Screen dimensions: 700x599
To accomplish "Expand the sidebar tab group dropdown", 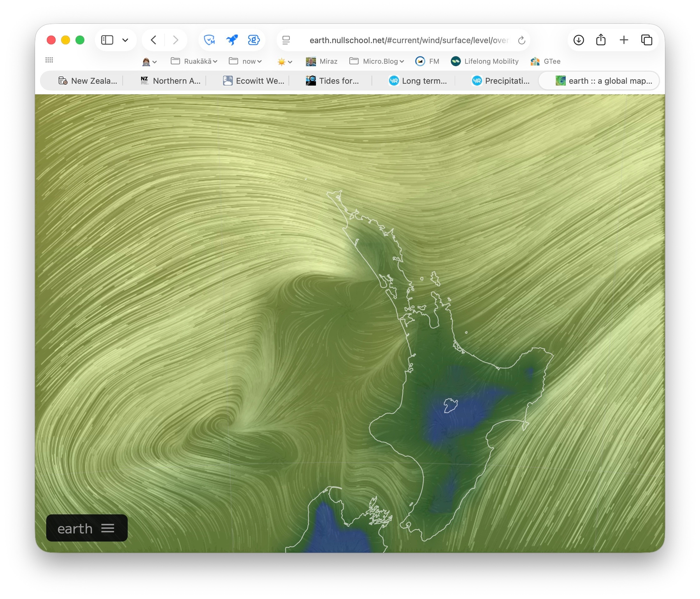I will click(x=125, y=40).
